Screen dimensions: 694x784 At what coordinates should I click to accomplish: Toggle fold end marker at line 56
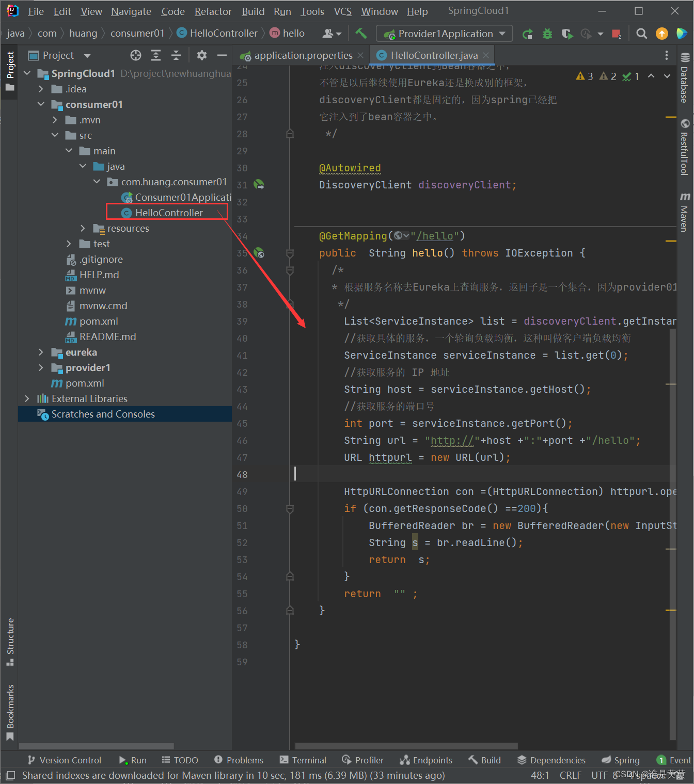point(290,611)
